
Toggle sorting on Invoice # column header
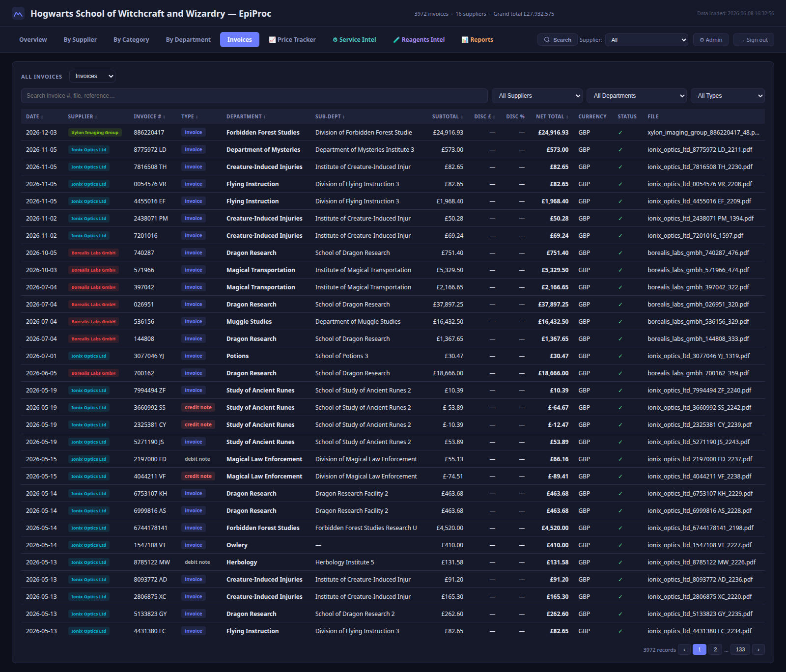point(149,116)
